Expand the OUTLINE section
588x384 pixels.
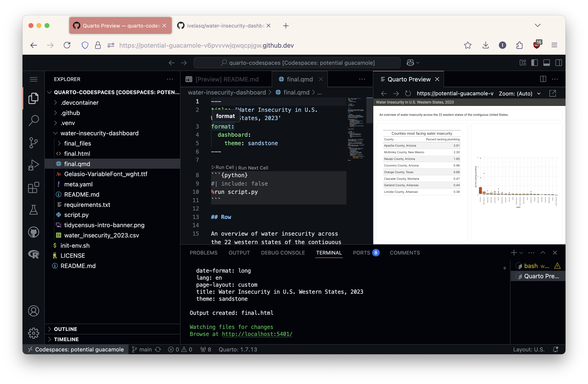pyautogui.click(x=65, y=329)
